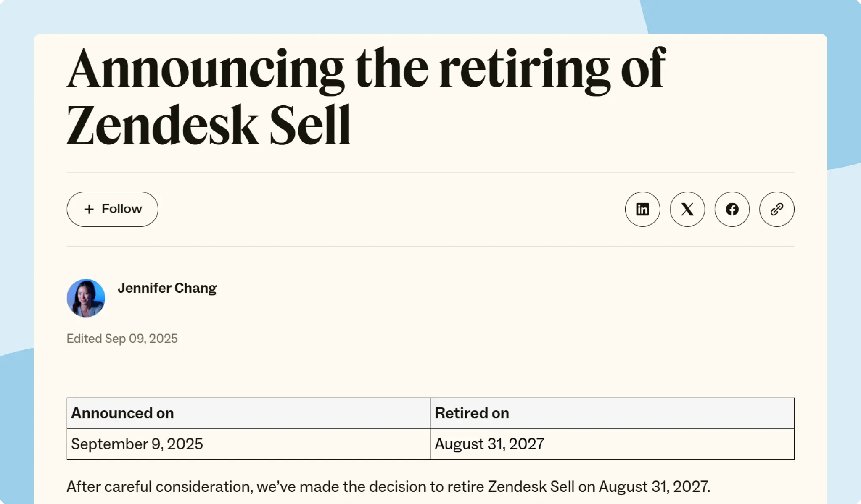Click the plus icon in Follow button
This screenshot has height=504, width=861.
pyautogui.click(x=89, y=209)
